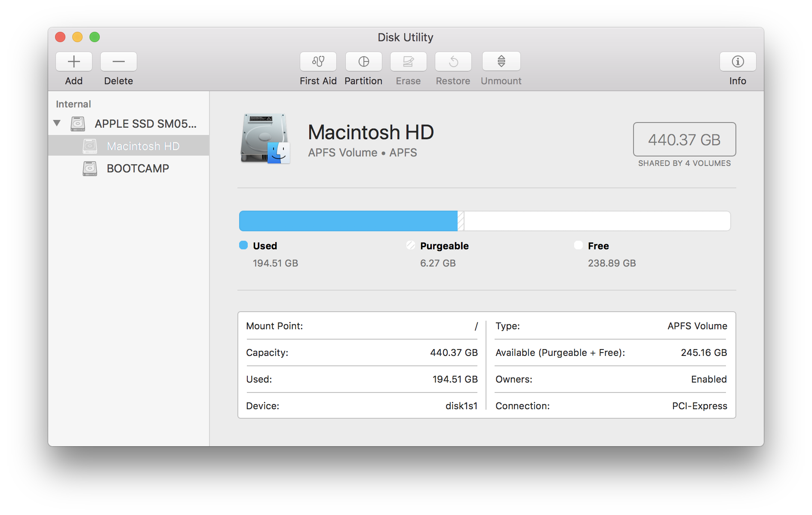Select APPLE SSD SM05... in sidebar
The height and width of the screenshot is (515, 812).
(129, 124)
